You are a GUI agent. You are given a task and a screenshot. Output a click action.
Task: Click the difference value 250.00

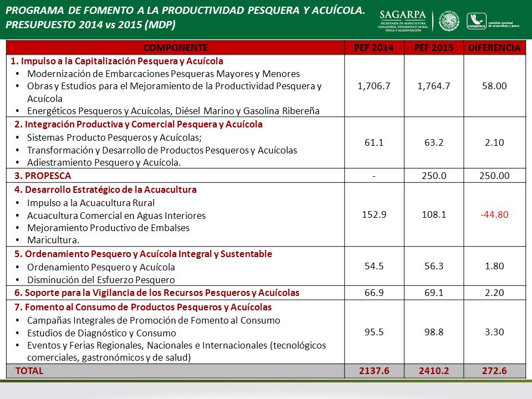[x=494, y=176]
